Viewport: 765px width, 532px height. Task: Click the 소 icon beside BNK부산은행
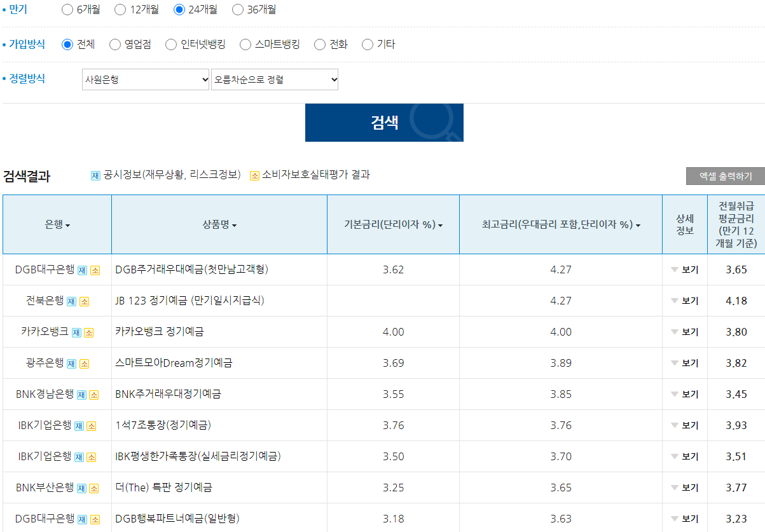coord(93,488)
